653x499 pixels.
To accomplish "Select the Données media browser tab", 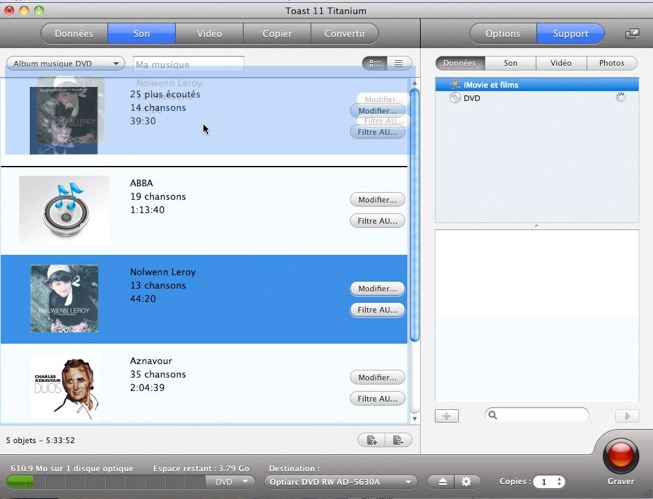I will pos(460,63).
